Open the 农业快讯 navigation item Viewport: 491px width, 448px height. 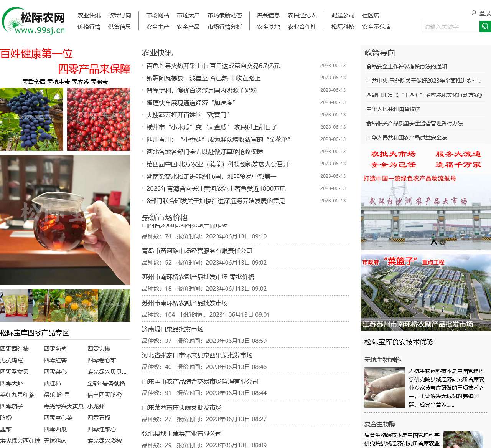coord(89,15)
